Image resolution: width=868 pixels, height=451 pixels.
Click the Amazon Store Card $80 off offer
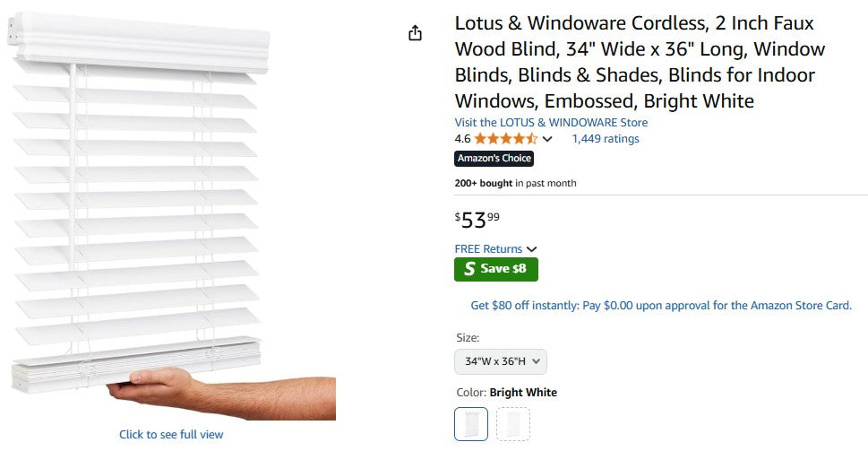(x=660, y=306)
